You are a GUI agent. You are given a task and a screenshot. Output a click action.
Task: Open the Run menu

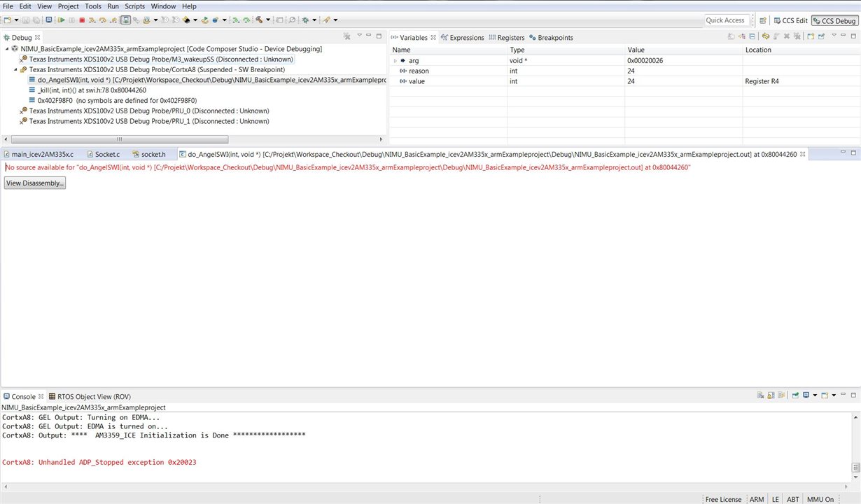point(113,6)
